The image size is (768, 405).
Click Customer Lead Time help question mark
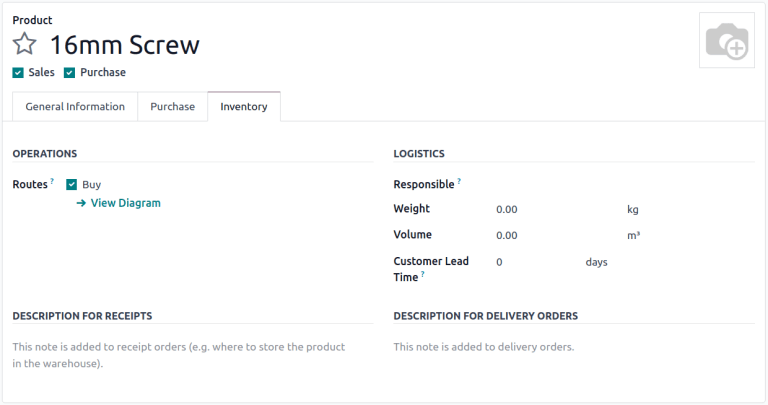[424, 274]
